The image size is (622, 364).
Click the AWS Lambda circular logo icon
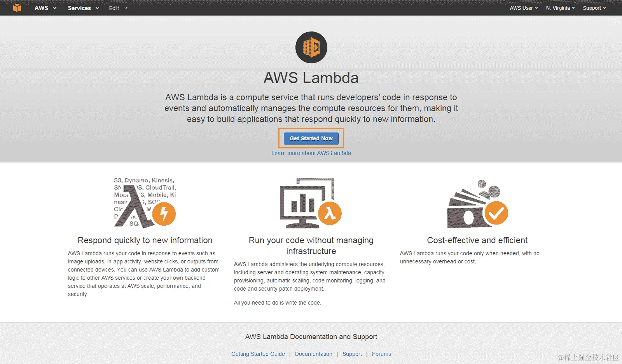(311, 47)
